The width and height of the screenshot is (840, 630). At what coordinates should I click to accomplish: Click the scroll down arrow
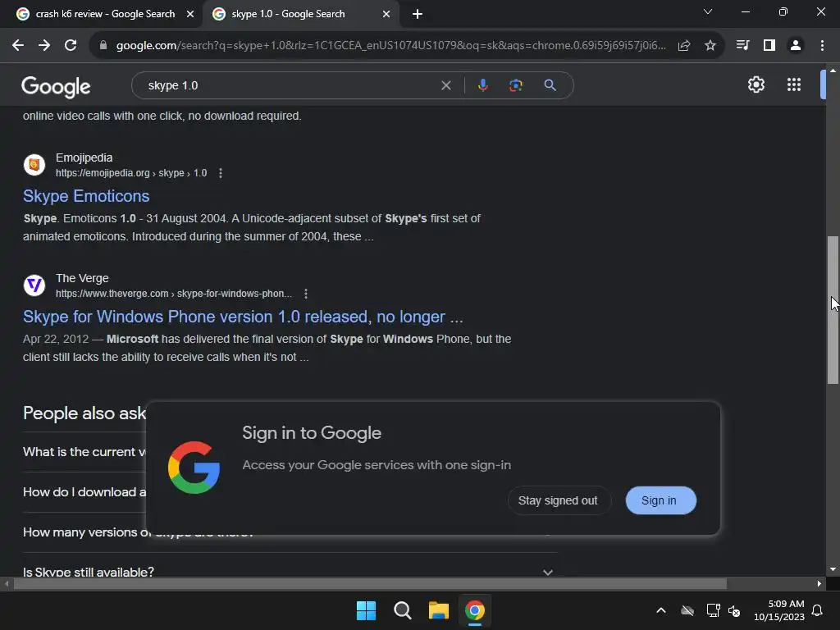(833, 569)
